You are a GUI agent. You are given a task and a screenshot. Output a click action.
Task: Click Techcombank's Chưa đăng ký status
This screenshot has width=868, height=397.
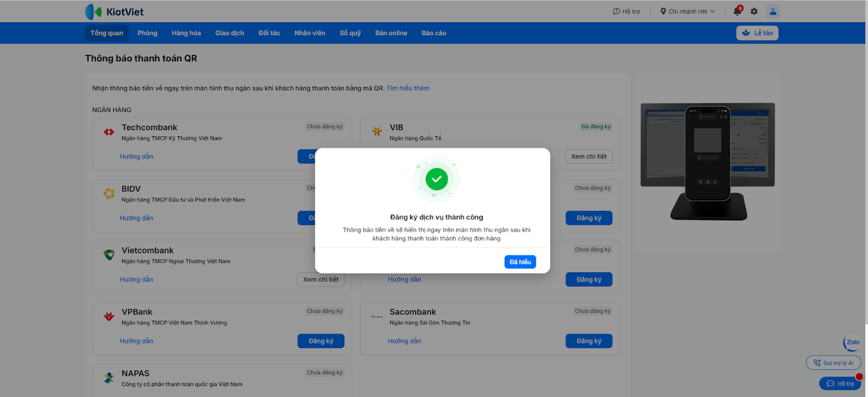325,127
